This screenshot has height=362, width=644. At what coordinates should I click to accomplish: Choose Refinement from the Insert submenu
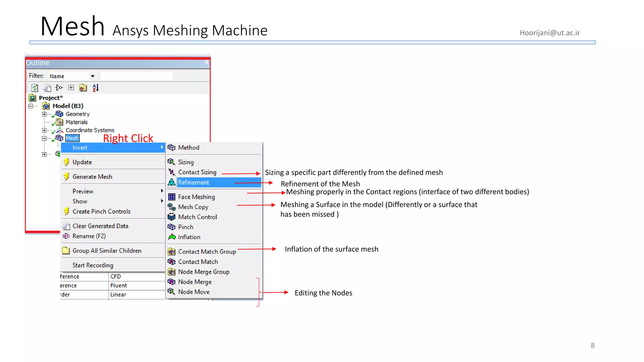click(194, 183)
